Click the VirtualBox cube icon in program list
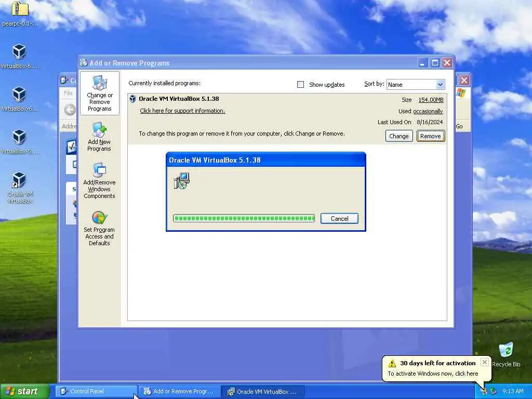This screenshot has height=399, width=532. [132, 99]
